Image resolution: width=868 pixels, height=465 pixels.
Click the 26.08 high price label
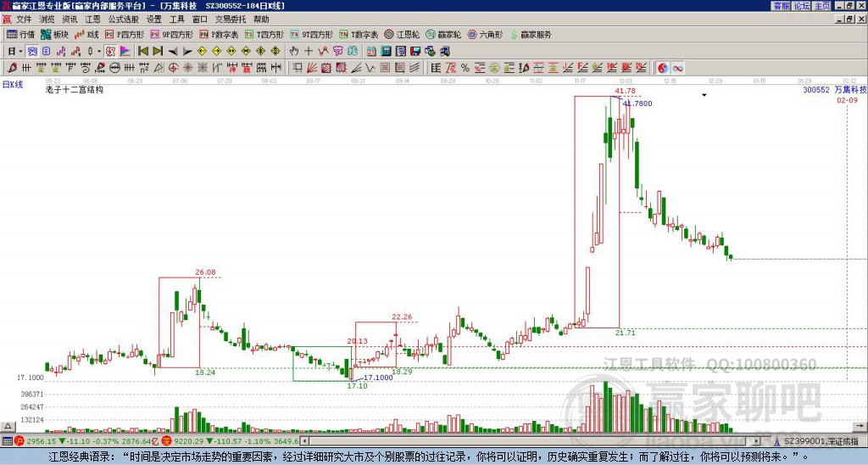(205, 272)
